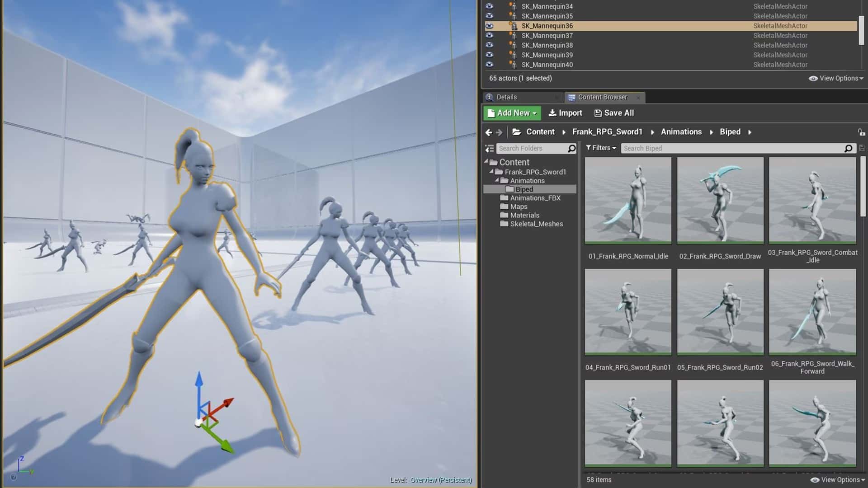Expand breadcrumb arrow after Animations
Image resolution: width=868 pixels, height=488 pixels.
(711, 132)
